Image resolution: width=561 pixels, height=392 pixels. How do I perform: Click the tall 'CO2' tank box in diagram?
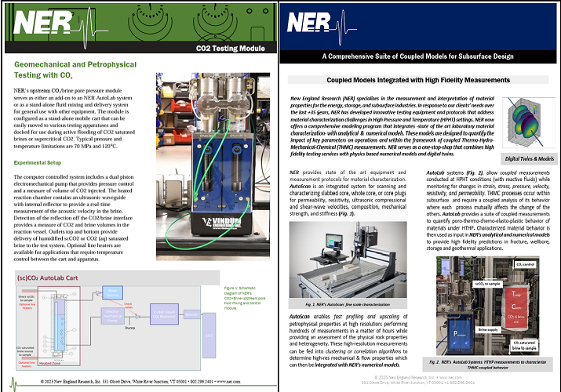tap(209, 336)
